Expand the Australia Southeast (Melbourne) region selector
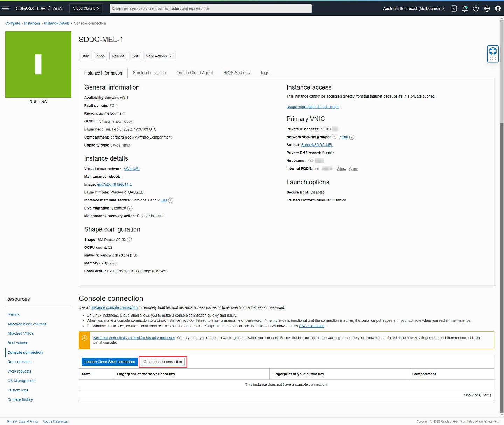504x425 pixels. tap(413, 8)
